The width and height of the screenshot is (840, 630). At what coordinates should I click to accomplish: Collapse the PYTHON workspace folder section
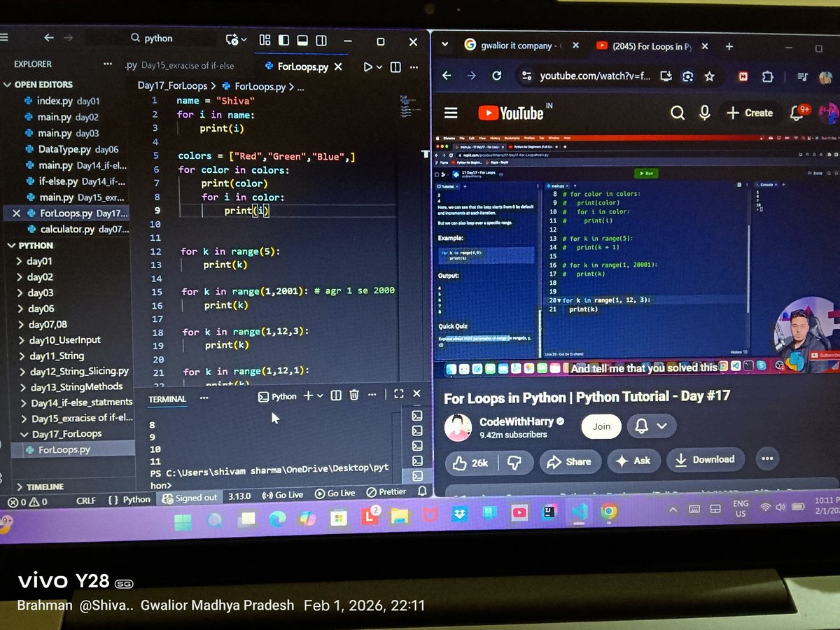pyautogui.click(x=35, y=245)
